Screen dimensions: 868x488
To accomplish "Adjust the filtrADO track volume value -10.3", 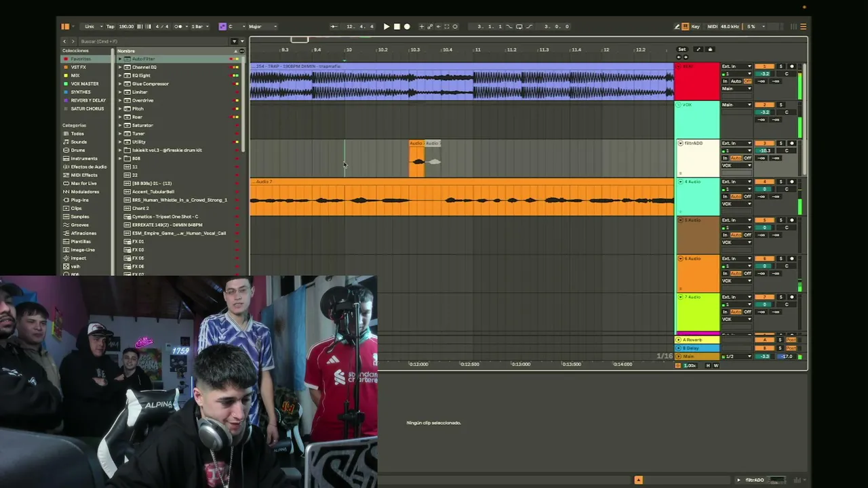I will 764,150.
